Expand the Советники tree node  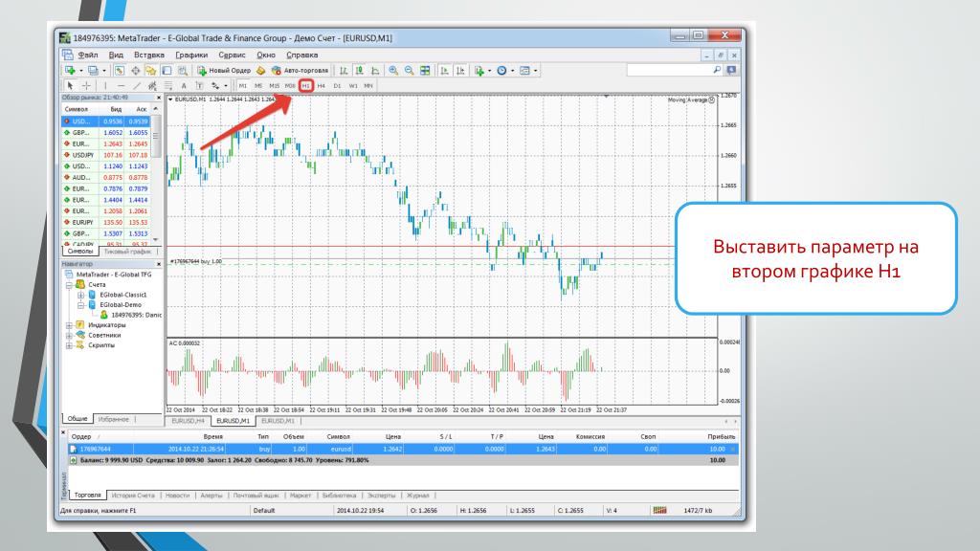click(x=69, y=336)
